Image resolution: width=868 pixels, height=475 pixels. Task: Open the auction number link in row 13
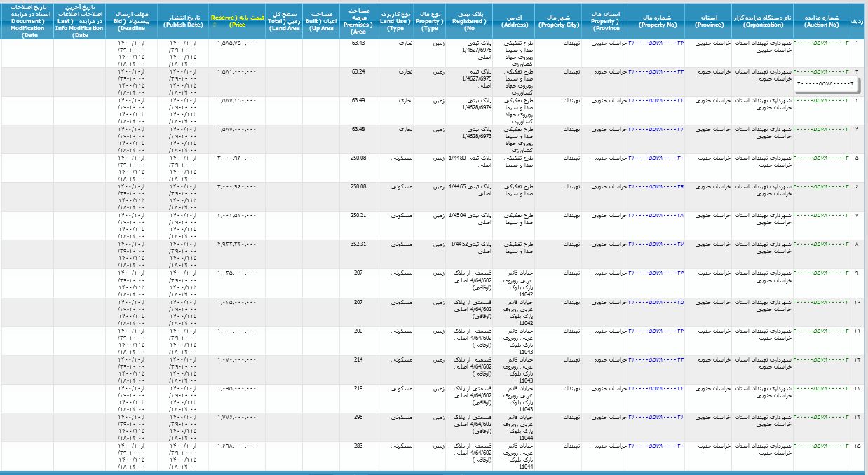click(820, 387)
